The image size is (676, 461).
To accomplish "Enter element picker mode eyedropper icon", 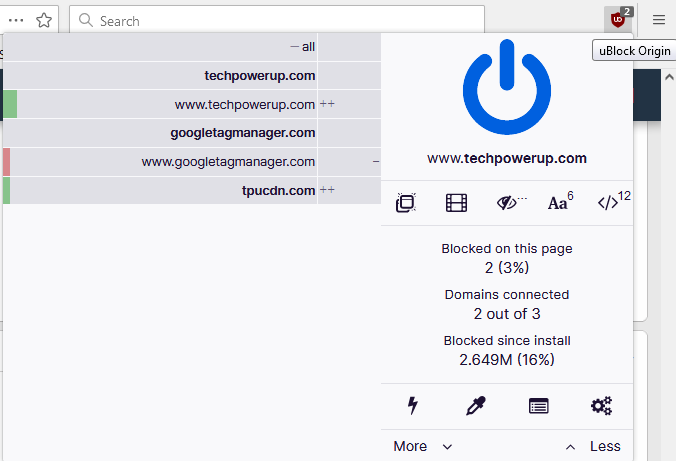I will [x=476, y=406].
